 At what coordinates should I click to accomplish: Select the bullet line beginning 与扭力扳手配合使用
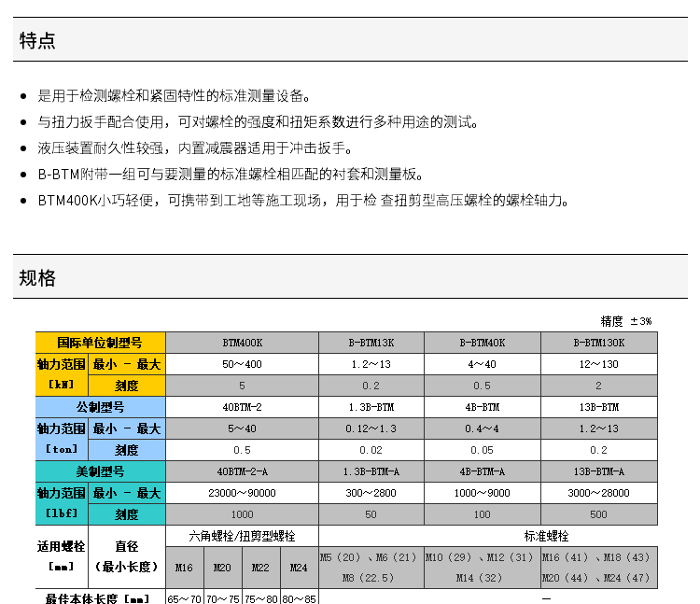258,122
